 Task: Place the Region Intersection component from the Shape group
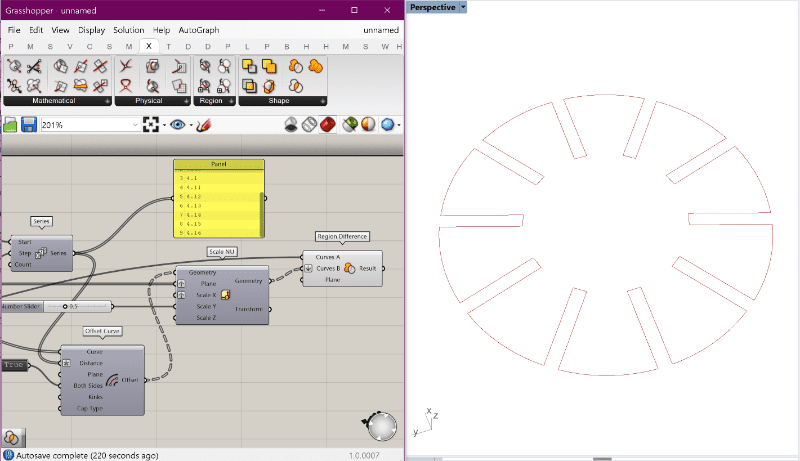tap(296, 86)
